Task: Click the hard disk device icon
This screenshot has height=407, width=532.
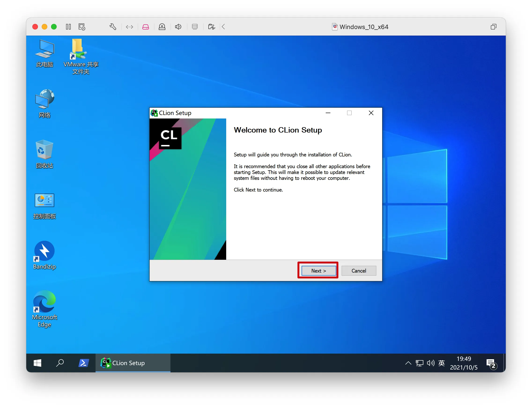Action: tap(146, 27)
